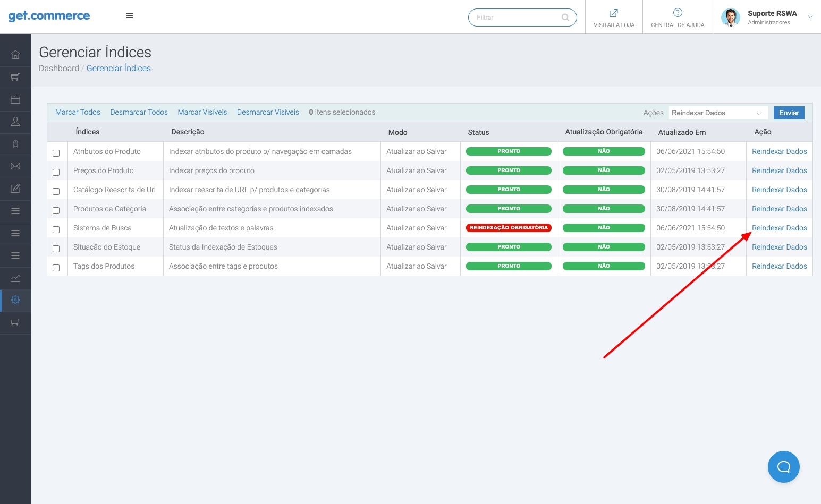Click Reindexar Dados for Sistema de Busca
The width and height of the screenshot is (821, 504).
779,228
